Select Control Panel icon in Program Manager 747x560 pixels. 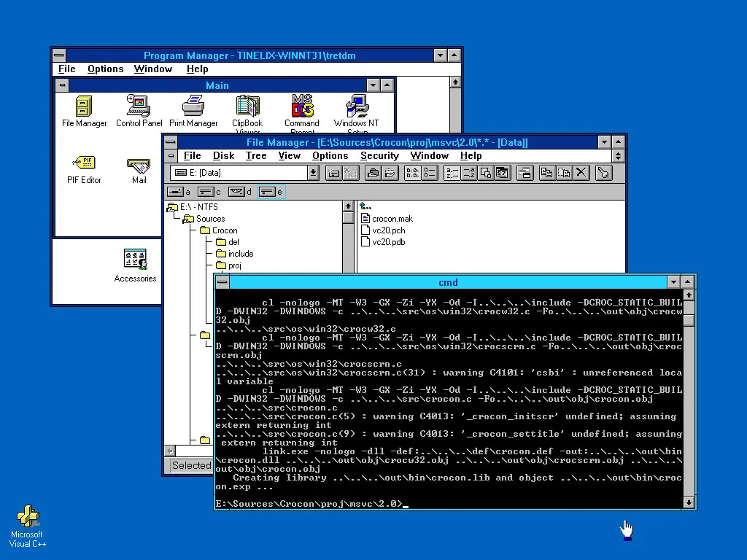pos(139,112)
